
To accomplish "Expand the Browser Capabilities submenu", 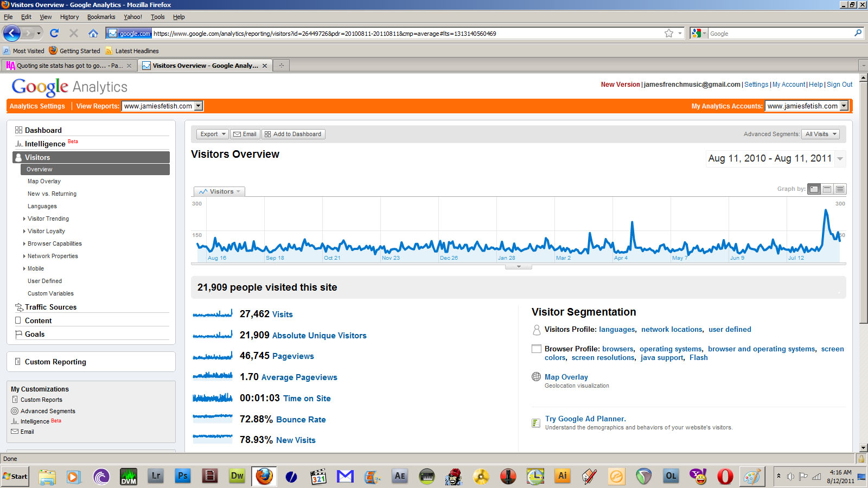I will click(x=24, y=243).
